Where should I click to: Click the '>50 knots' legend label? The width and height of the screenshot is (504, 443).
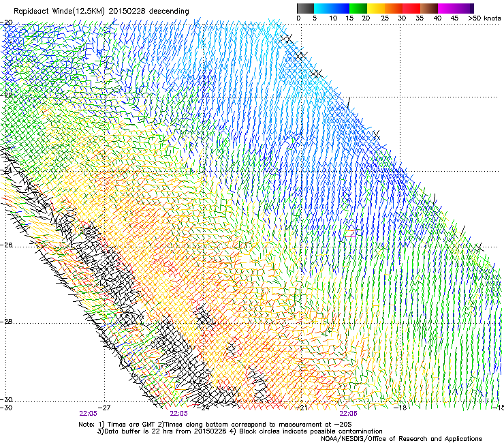(x=484, y=18)
